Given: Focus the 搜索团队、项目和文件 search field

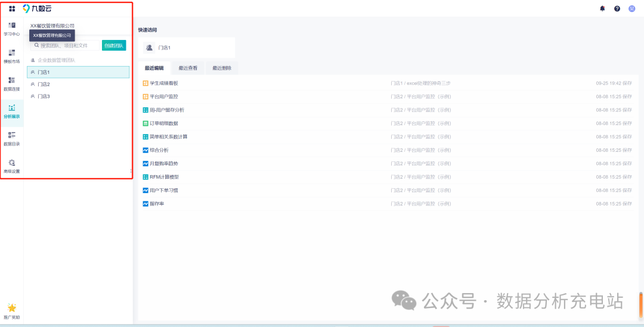Looking at the screenshot, I should pos(65,45).
